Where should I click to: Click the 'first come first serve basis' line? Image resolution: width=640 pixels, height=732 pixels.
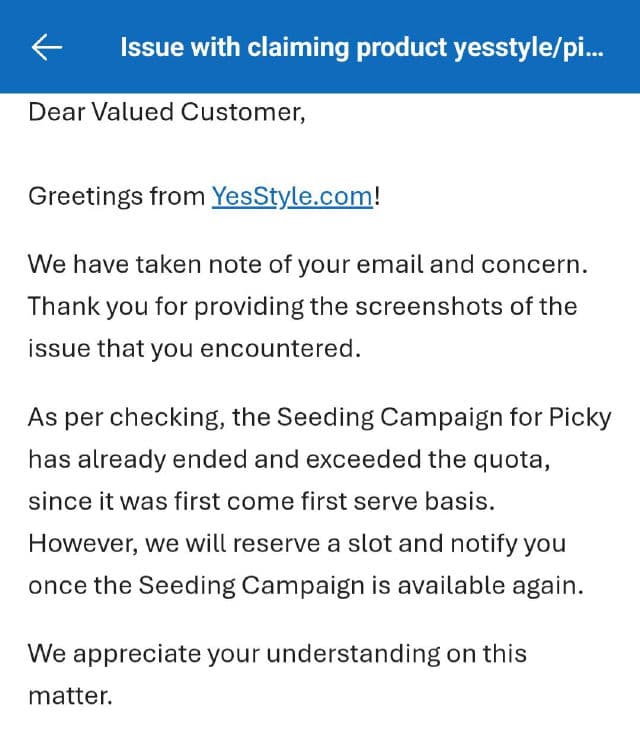pyautogui.click(x=342, y=501)
